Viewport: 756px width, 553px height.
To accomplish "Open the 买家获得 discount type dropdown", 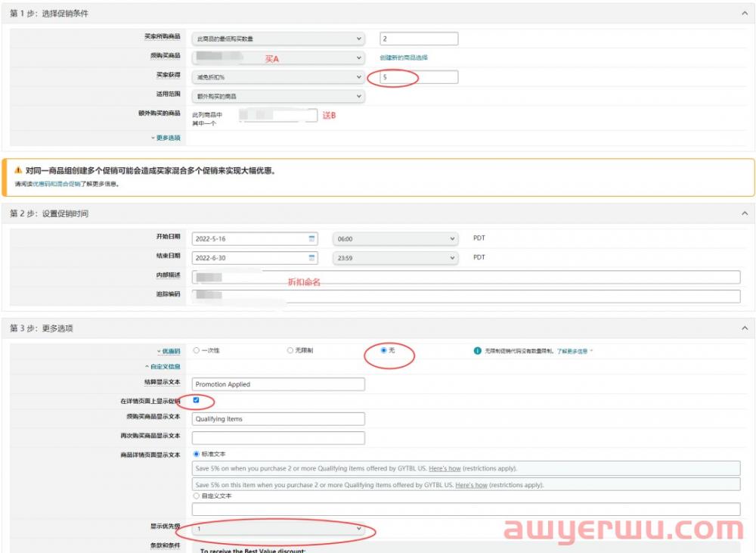I will pos(278,77).
